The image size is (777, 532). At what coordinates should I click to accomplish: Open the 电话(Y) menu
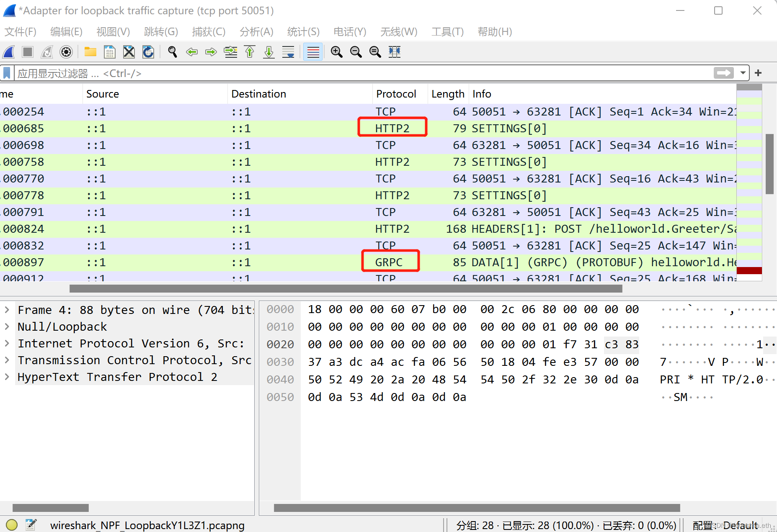(350, 32)
